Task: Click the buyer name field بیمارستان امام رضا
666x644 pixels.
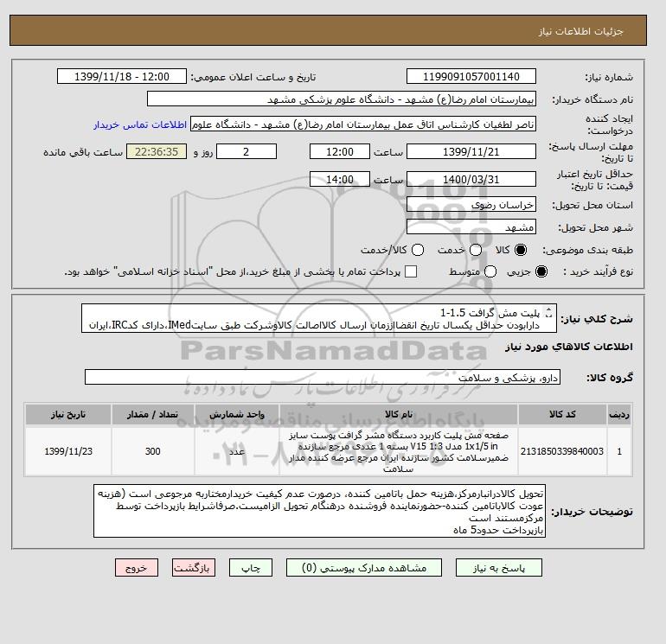Action: point(342,99)
